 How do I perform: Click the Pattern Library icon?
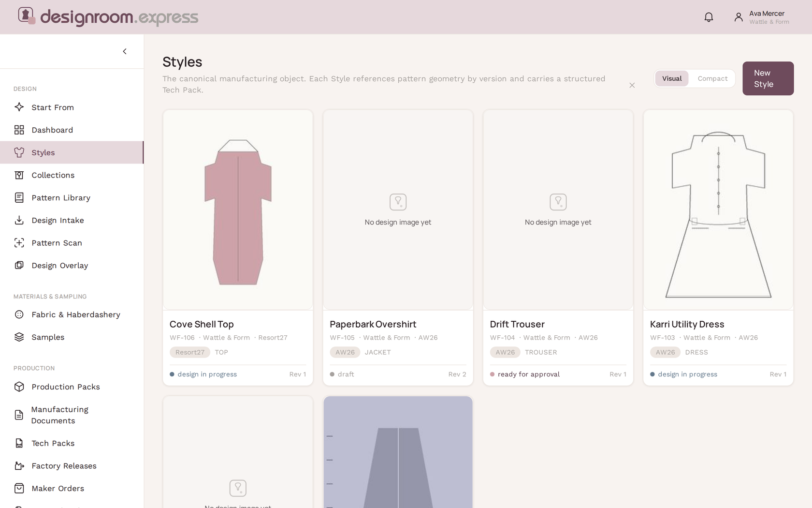pyautogui.click(x=19, y=197)
